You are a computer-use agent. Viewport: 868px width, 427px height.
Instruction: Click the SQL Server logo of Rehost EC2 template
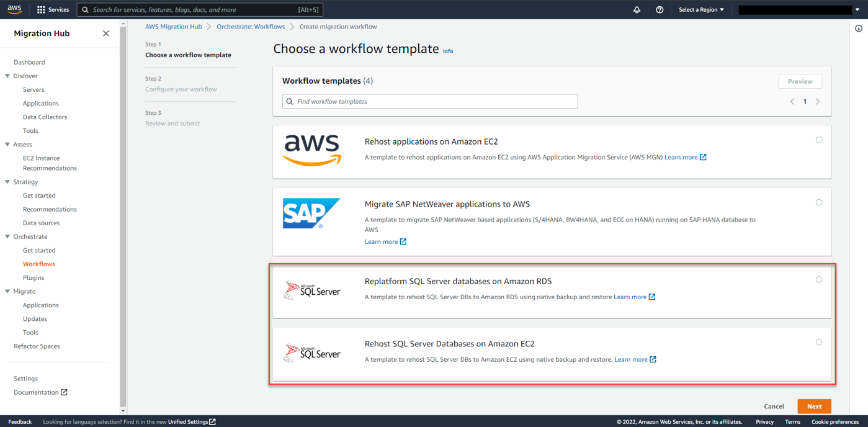click(x=312, y=353)
